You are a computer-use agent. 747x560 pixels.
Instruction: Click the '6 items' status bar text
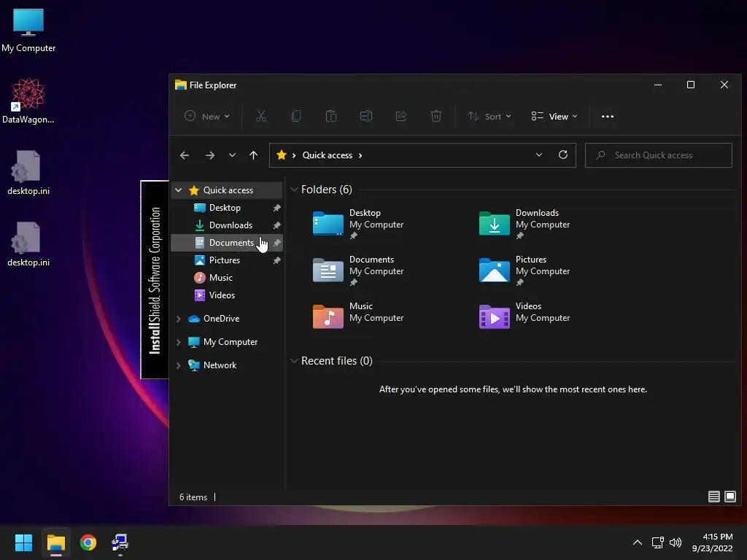point(193,497)
